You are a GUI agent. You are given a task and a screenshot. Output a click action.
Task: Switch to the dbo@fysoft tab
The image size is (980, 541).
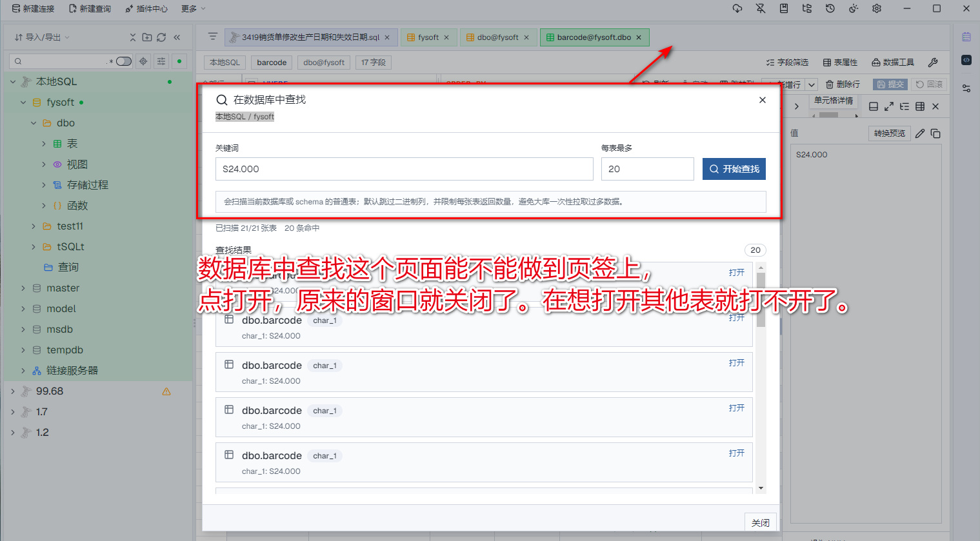(498, 37)
